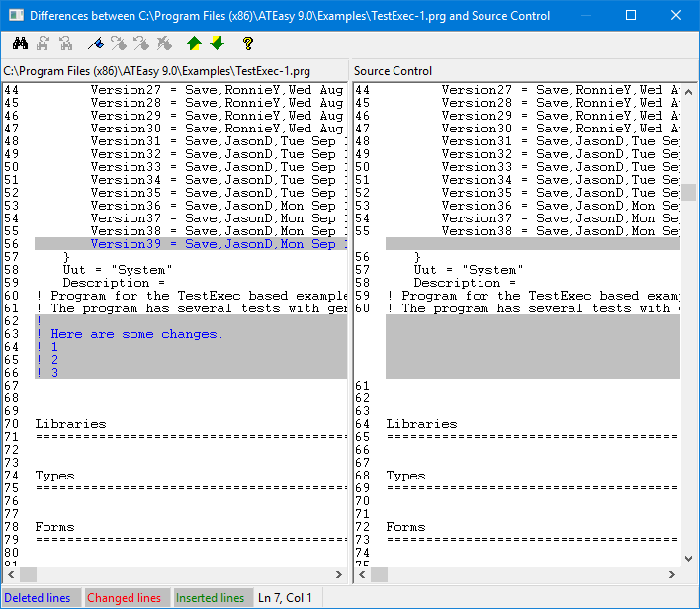Click the Version31 line in left pane
700x609 pixels.
click(219, 141)
